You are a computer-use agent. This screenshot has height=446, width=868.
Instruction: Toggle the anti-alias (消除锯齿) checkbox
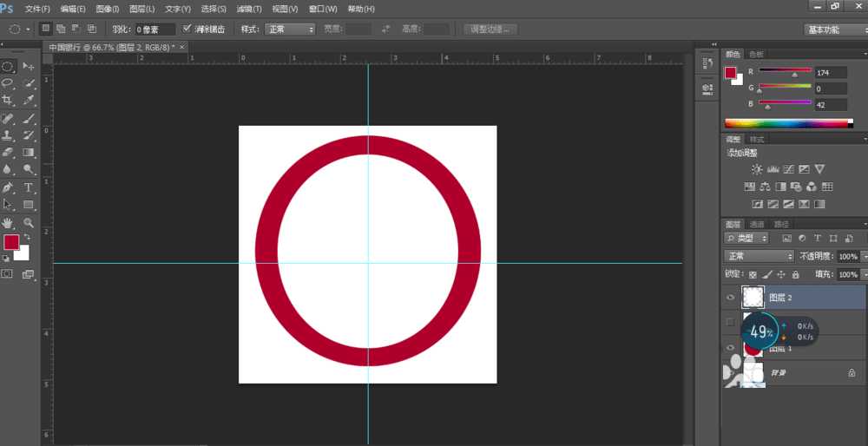coord(187,29)
